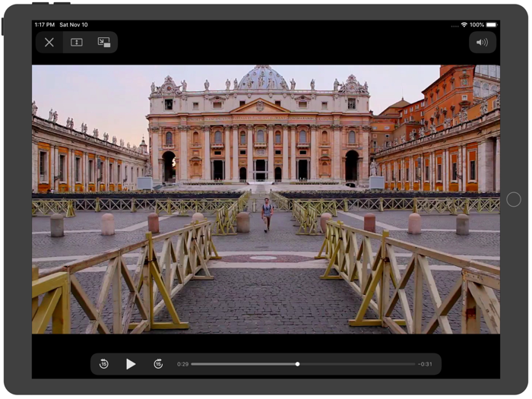Click the remaining time -0:31
The height and width of the screenshot is (399, 532).
pos(425,364)
